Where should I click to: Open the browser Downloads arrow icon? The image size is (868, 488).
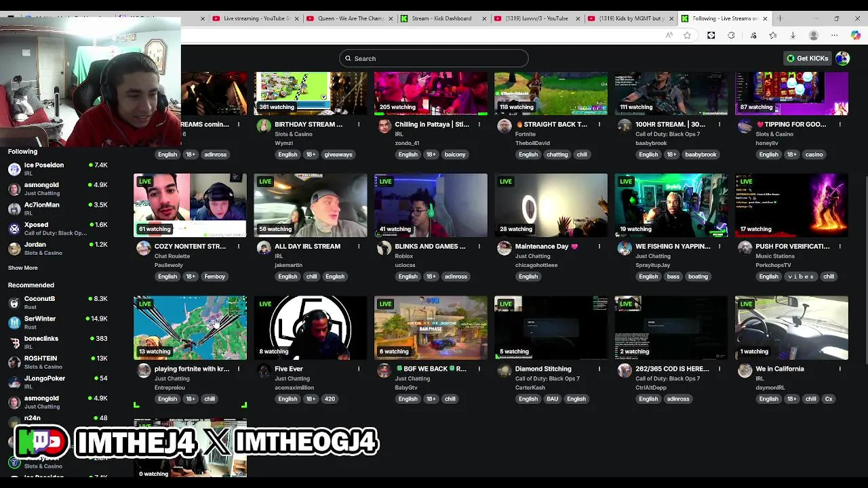pos(793,35)
